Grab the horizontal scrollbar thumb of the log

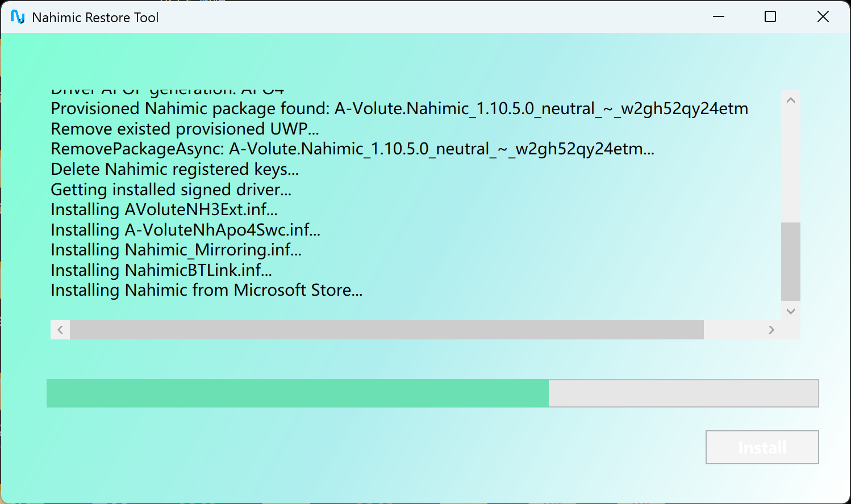[x=386, y=330]
